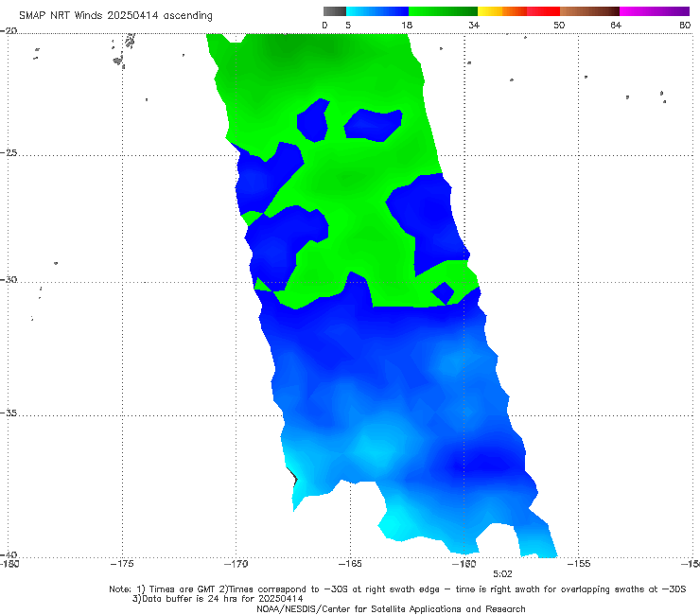Click the cyan-blue segment of the color bar
The height and width of the screenshot is (615, 700).
point(377,11)
